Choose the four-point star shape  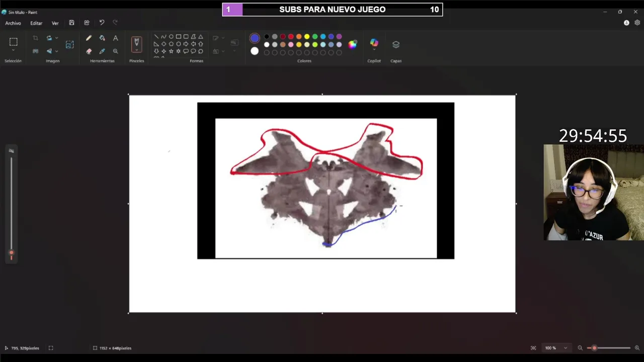click(x=164, y=51)
